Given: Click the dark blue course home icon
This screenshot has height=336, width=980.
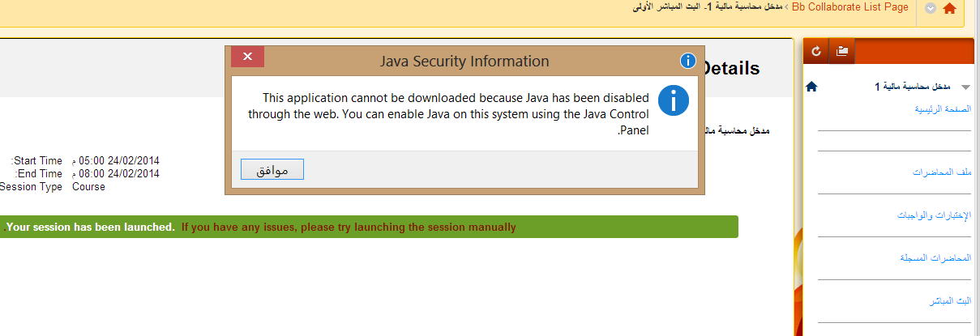Looking at the screenshot, I should point(811,86).
